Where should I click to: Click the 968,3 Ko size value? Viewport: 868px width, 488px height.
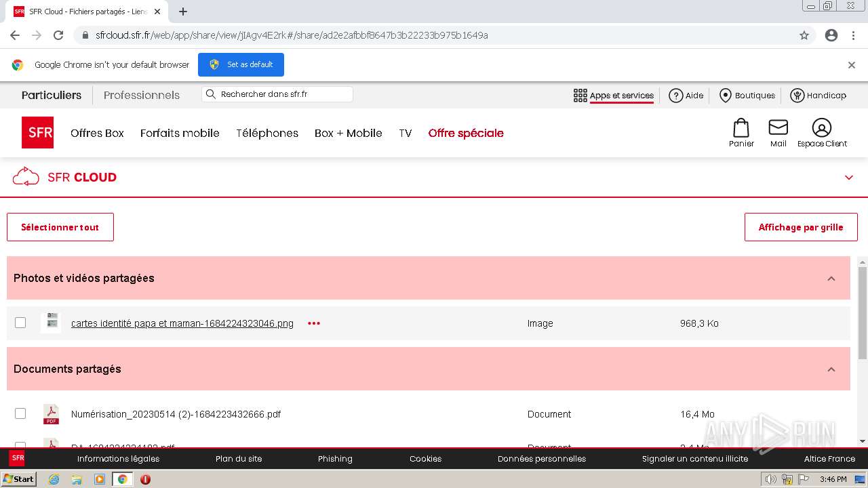click(x=699, y=323)
